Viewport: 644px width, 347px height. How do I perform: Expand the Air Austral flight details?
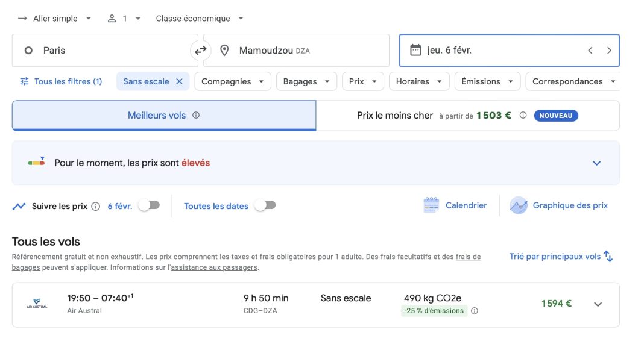(598, 304)
